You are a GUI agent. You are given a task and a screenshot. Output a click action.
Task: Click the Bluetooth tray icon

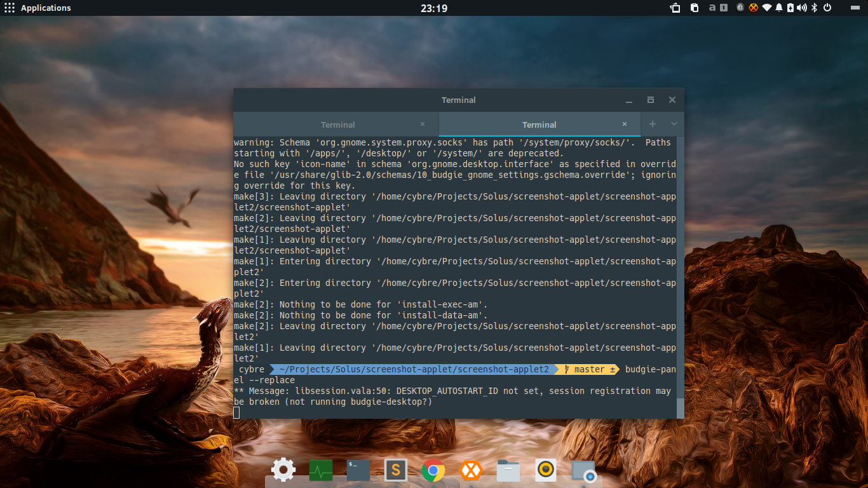coord(814,8)
